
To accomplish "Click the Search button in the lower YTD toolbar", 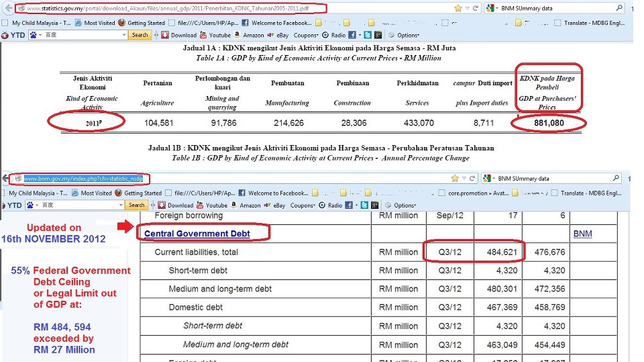I will 136,206.
